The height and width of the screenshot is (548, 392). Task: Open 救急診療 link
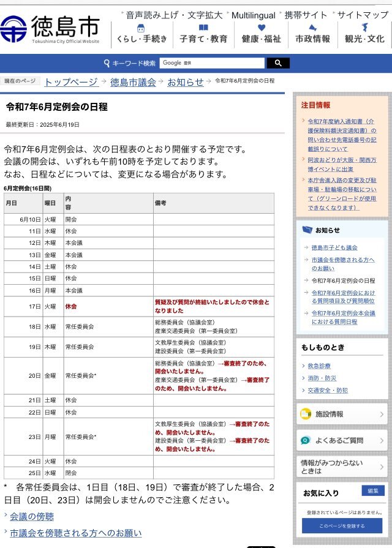[x=319, y=366]
